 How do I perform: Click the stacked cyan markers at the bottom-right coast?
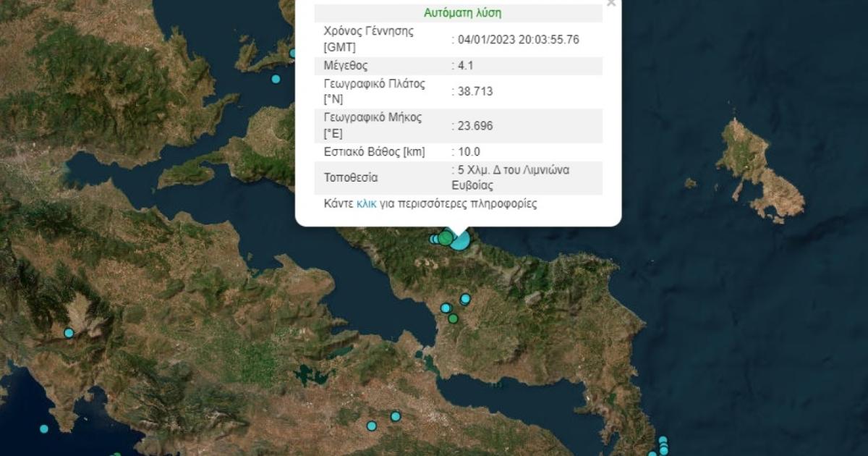tap(663, 445)
